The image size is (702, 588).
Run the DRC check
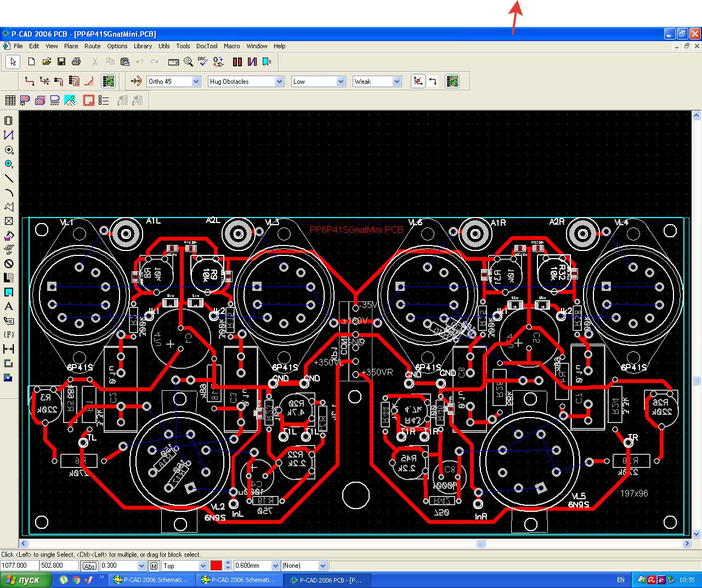[203, 62]
